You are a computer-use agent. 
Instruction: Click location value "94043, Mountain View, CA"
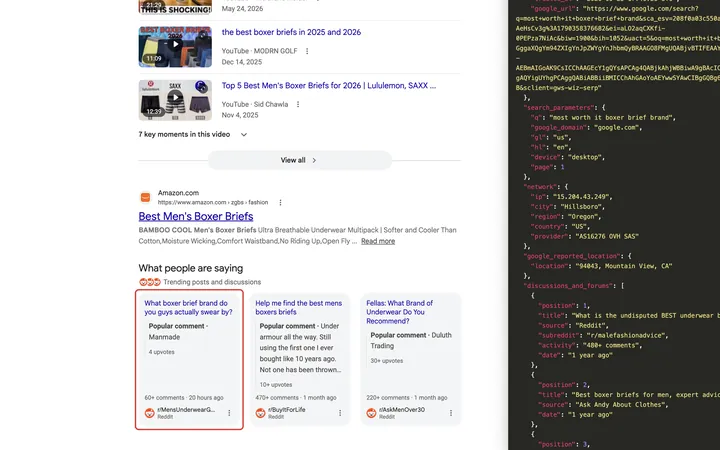pyautogui.click(x=624, y=266)
